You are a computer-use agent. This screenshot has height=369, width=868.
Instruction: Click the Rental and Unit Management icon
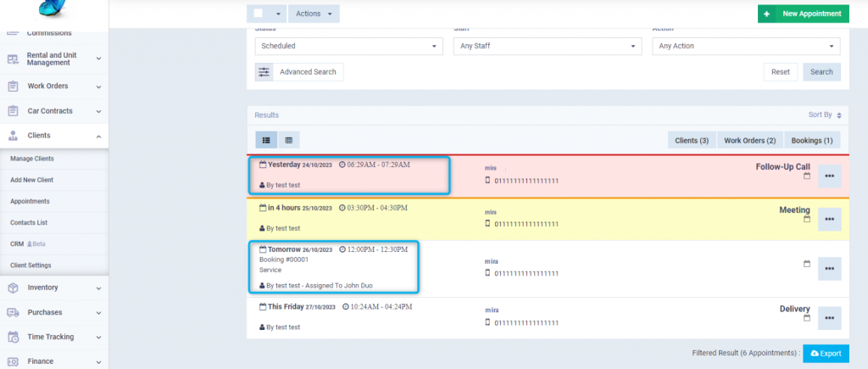[13, 59]
